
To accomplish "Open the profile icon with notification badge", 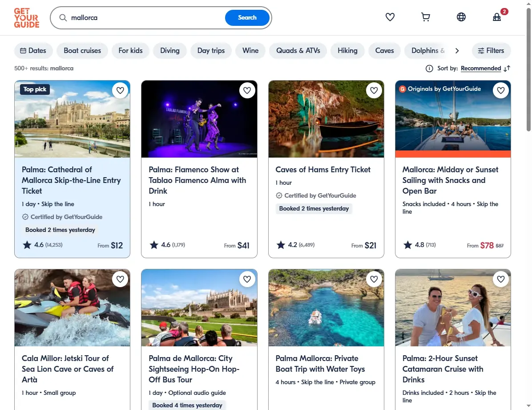I will coord(497,16).
